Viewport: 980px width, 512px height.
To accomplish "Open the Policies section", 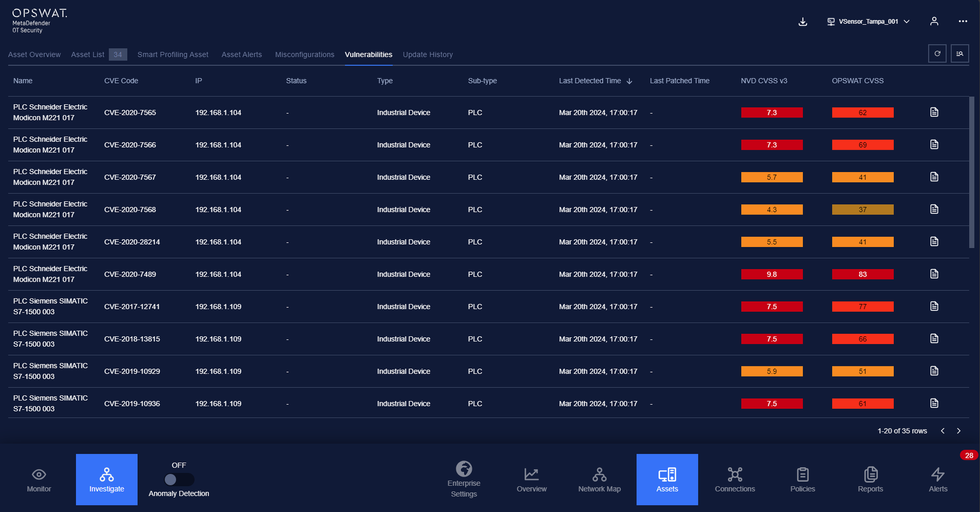I will 802,480.
